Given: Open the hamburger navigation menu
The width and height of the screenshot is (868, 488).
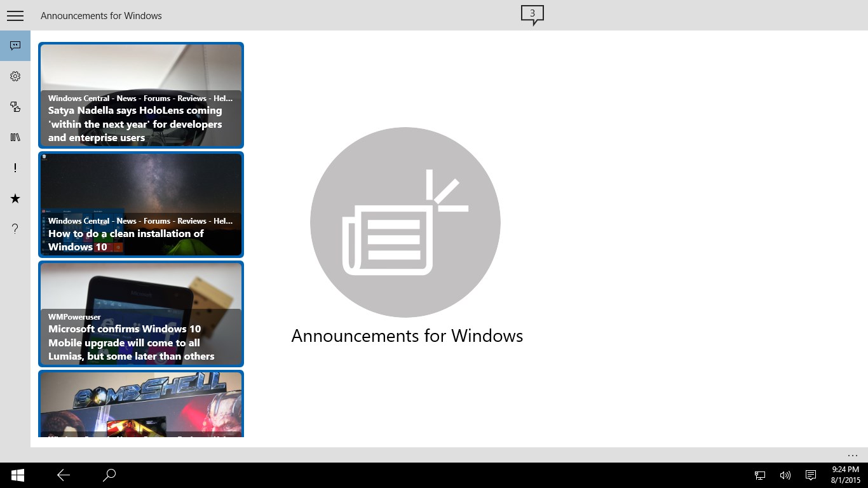Looking at the screenshot, I should click(x=15, y=15).
